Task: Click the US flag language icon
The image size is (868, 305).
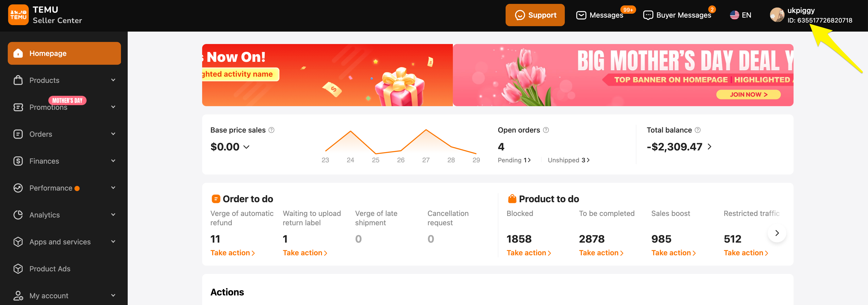Action: [734, 15]
